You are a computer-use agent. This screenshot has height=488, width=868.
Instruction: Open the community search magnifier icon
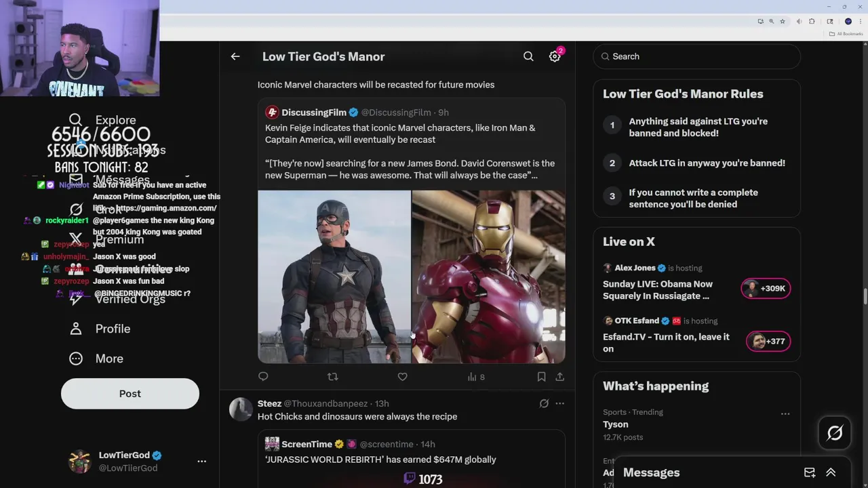point(528,57)
